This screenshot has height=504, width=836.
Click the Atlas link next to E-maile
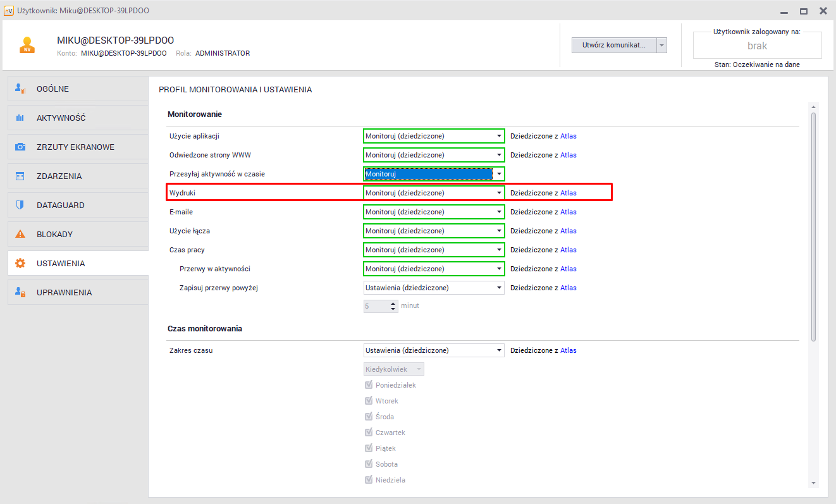click(x=568, y=212)
